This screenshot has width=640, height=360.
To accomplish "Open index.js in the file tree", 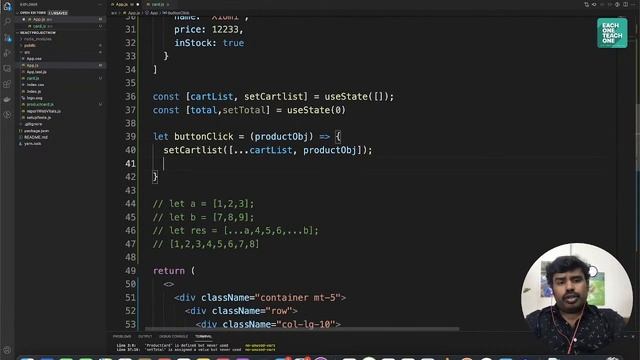I will click(34, 91).
